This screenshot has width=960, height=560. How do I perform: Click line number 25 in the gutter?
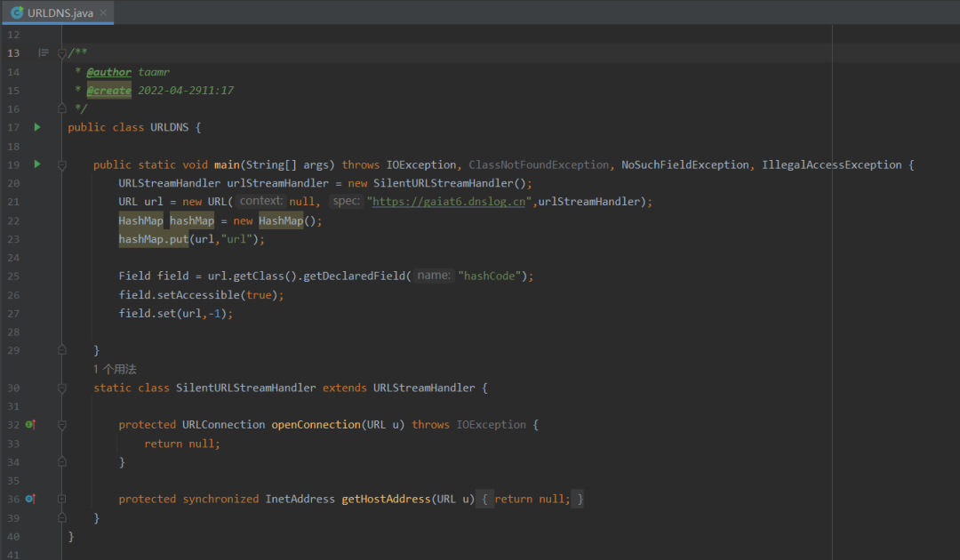13,276
